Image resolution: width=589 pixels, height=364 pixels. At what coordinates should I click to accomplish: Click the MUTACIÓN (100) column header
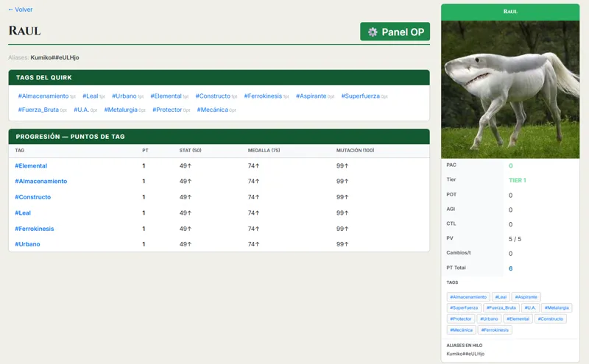tap(355, 150)
